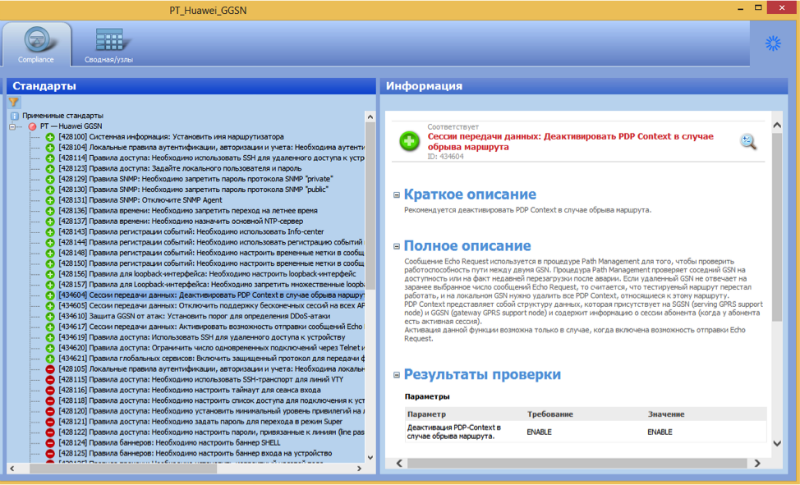Click up arrow of Информация scrollbar

tap(777, 125)
